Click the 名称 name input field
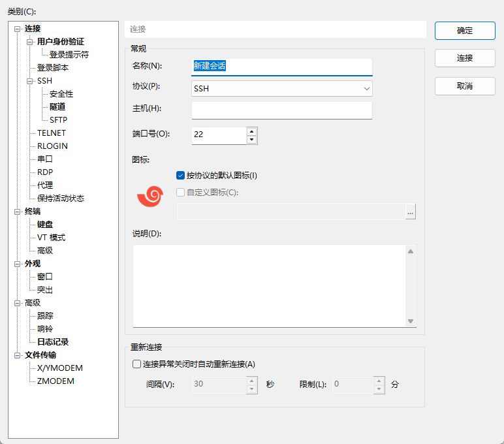Image resolution: width=504 pixels, height=444 pixels. pos(282,67)
